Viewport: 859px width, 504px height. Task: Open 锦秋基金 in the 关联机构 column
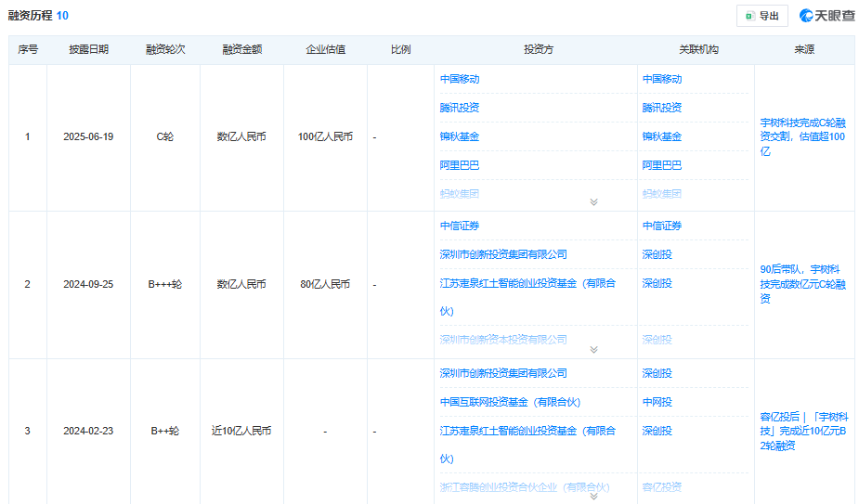662,136
